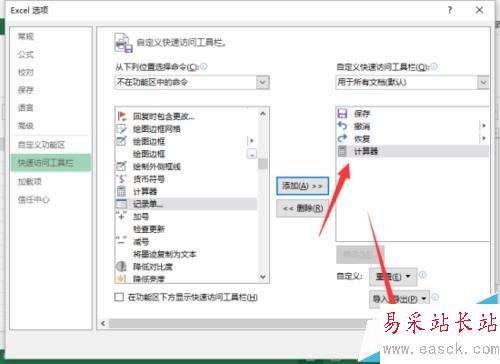
Task: Select 货币符号 text row
Action: tap(149, 179)
